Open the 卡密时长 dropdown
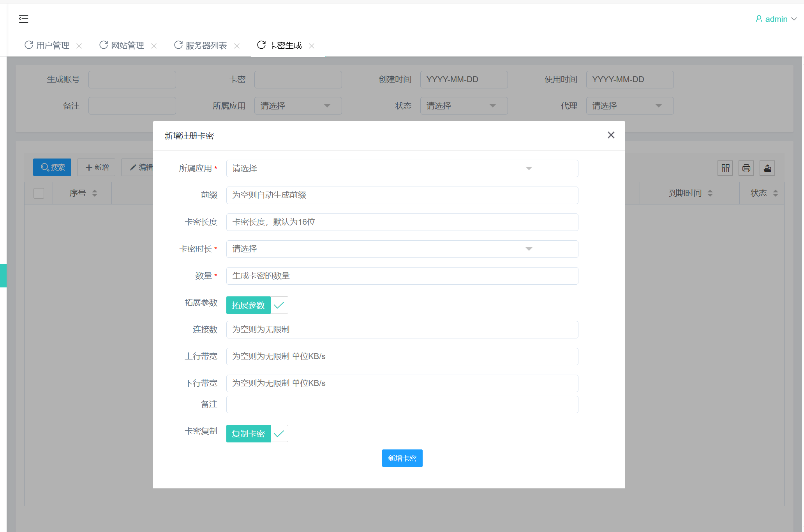Image resolution: width=804 pixels, height=532 pixels. tap(402, 249)
